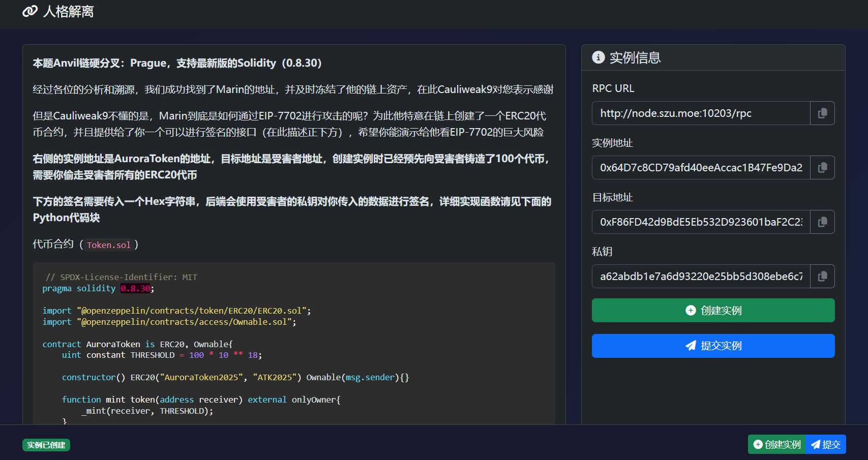868x460 pixels.
Task: Select the 实例地址 address field
Action: point(701,168)
